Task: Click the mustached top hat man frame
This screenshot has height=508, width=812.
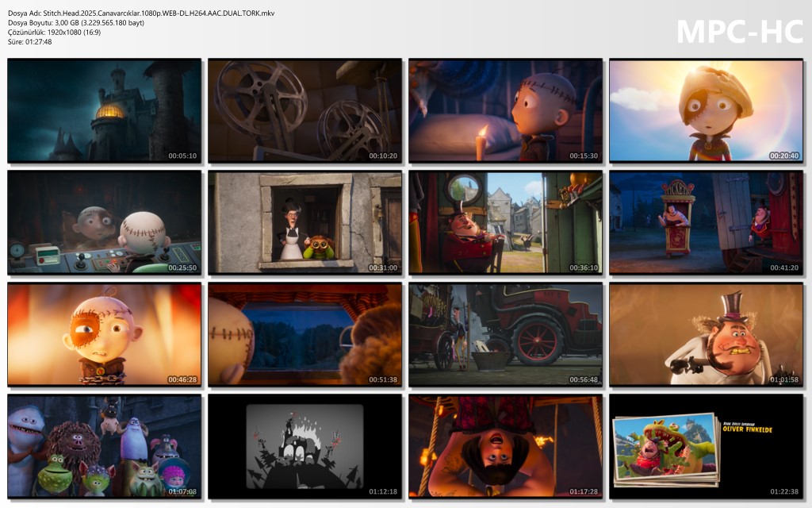Action: click(706, 335)
